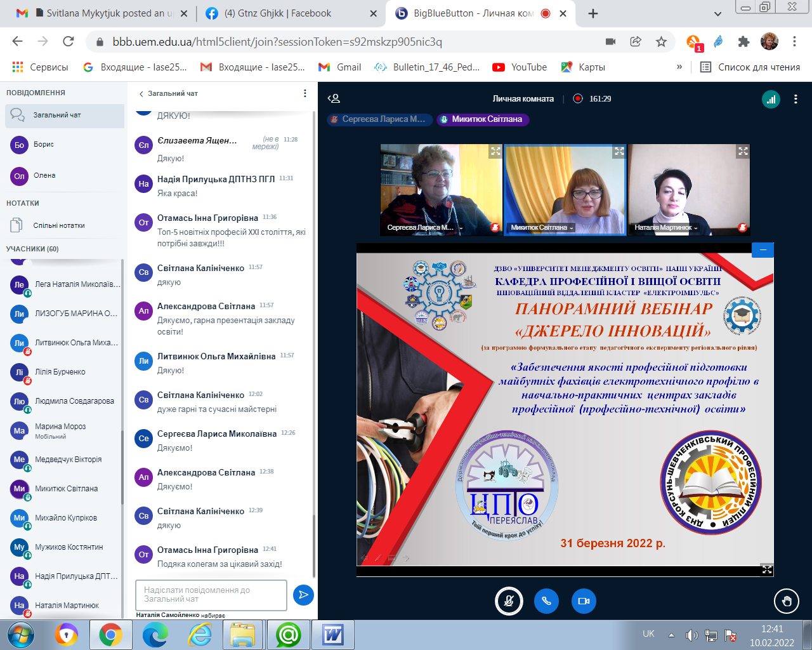Open the users list toggle icon

click(x=334, y=98)
